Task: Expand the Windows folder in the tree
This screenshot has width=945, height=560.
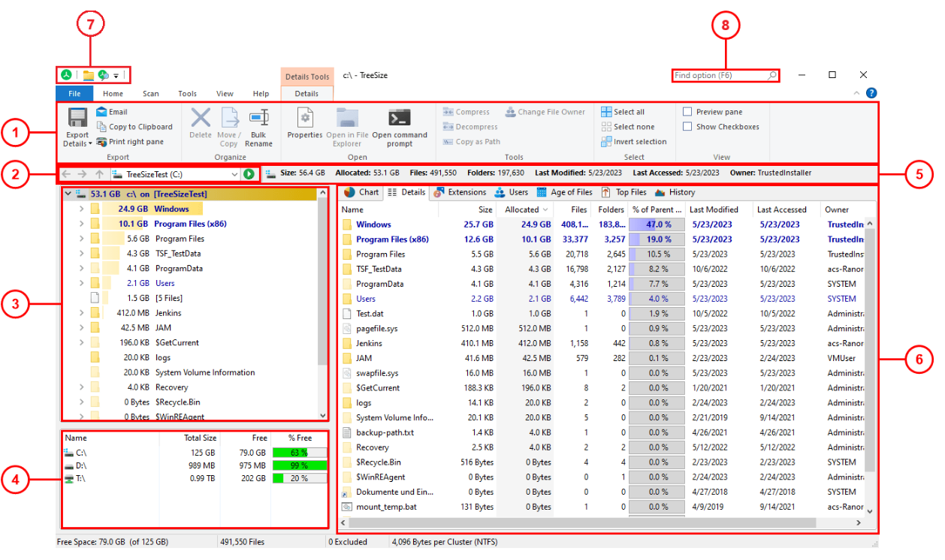Action: pyautogui.click(x=81, y=209)
